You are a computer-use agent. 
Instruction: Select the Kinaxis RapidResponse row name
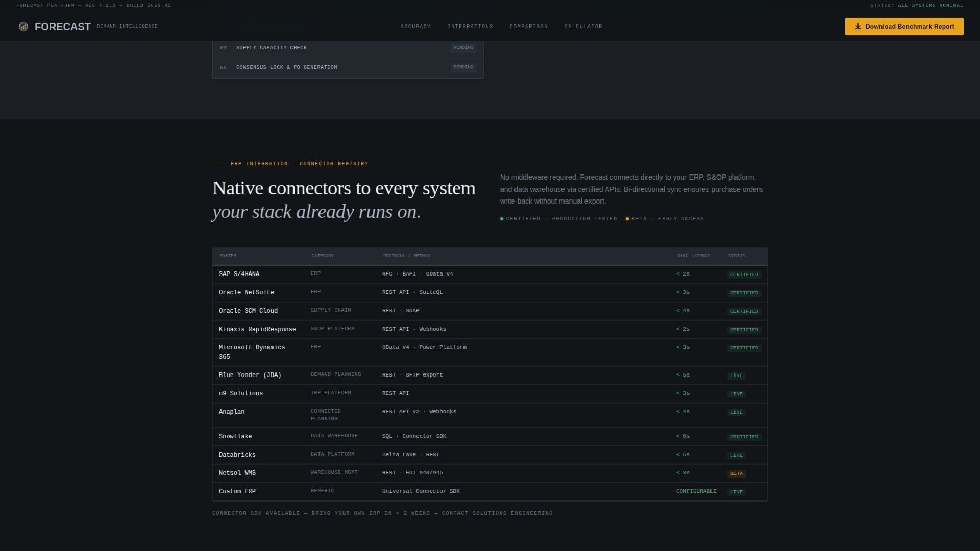pos(257,329)
